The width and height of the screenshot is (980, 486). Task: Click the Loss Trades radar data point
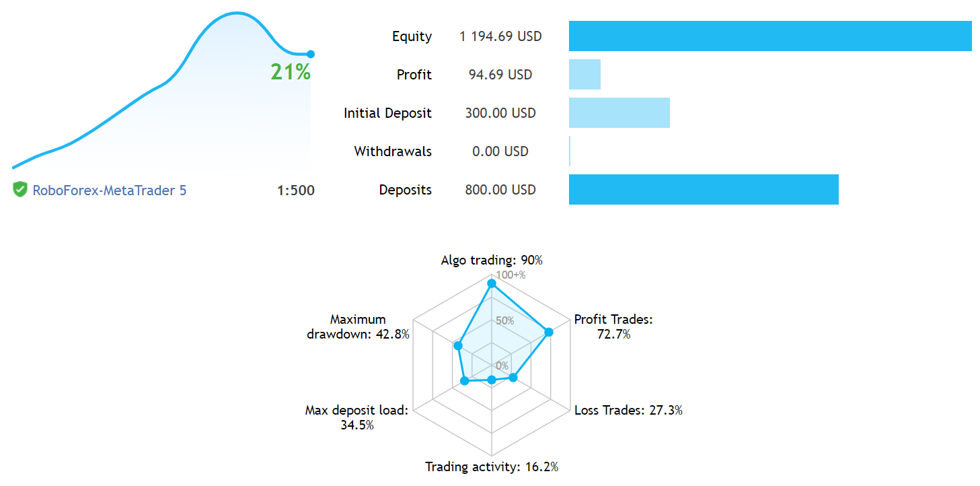513,378
